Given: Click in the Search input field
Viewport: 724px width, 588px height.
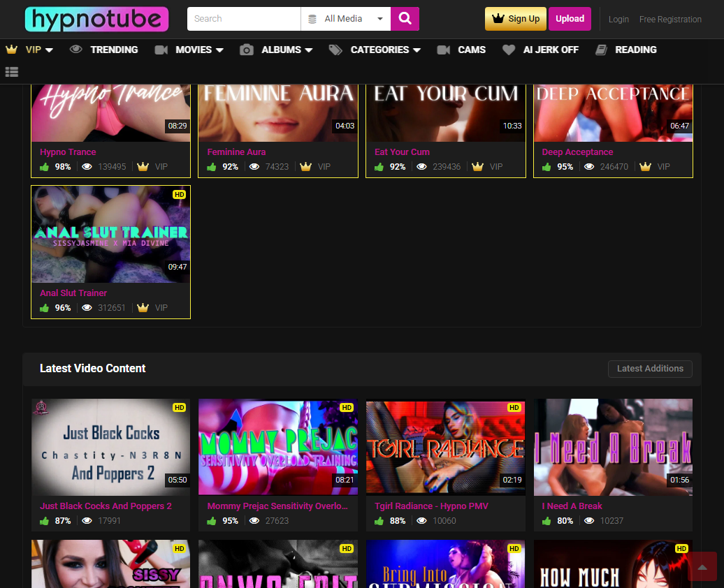Looking at the screenshot, I should click(244, 18).
